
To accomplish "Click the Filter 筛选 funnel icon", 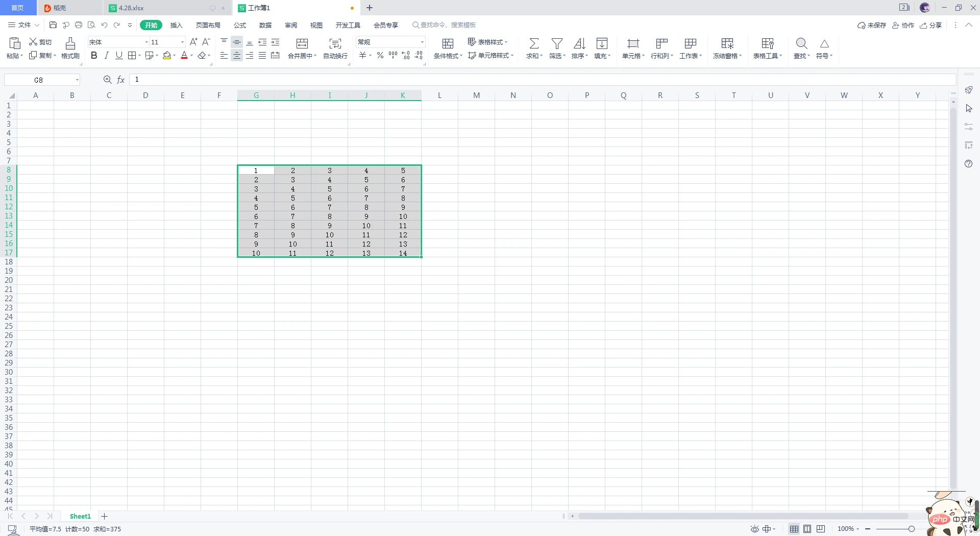I will pos(557,43).
